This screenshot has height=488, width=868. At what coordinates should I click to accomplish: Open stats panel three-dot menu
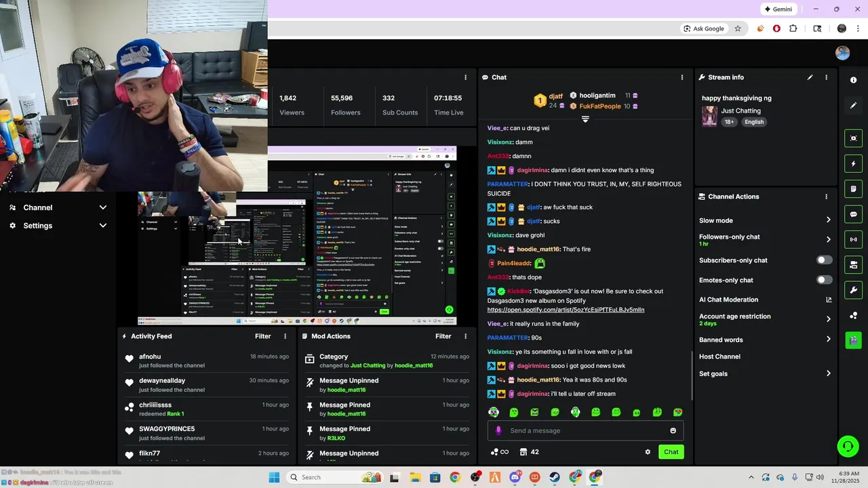pos(465,77)
